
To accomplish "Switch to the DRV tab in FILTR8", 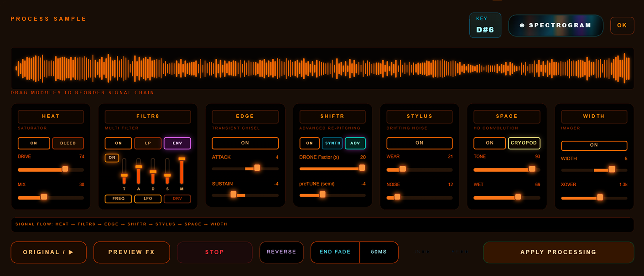I will [177, 199].
